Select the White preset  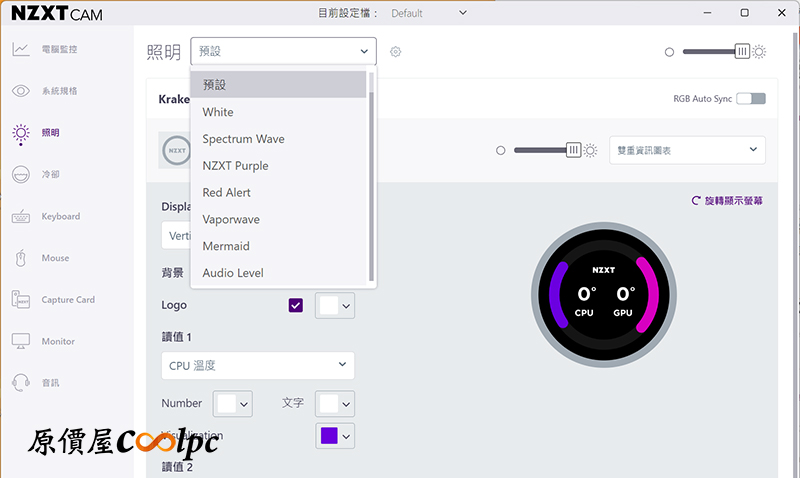click(x=278, y=112)
